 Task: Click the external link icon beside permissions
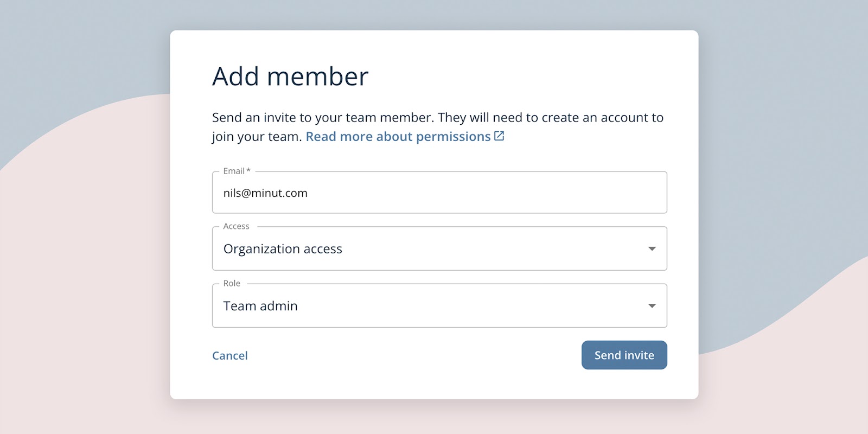[499, 136]
